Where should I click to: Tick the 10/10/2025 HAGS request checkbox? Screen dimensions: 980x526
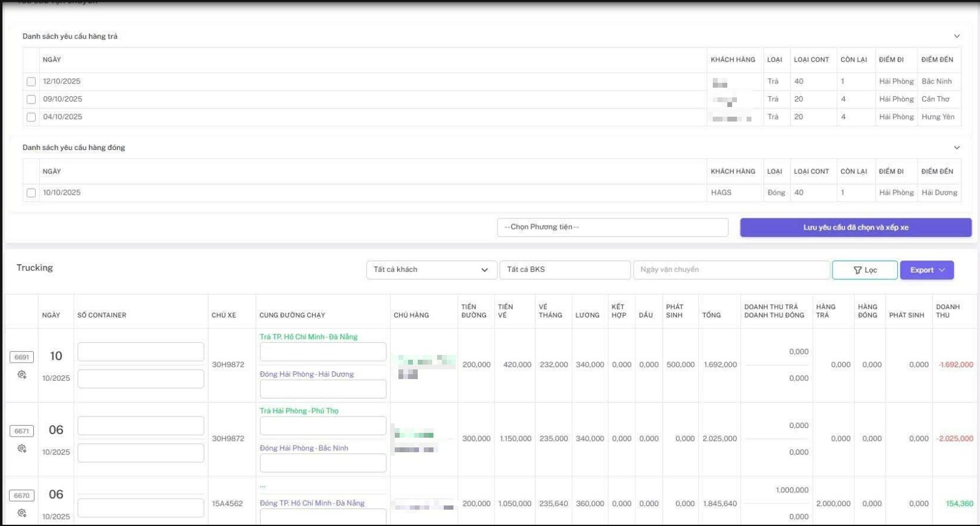tap(31, 193)
